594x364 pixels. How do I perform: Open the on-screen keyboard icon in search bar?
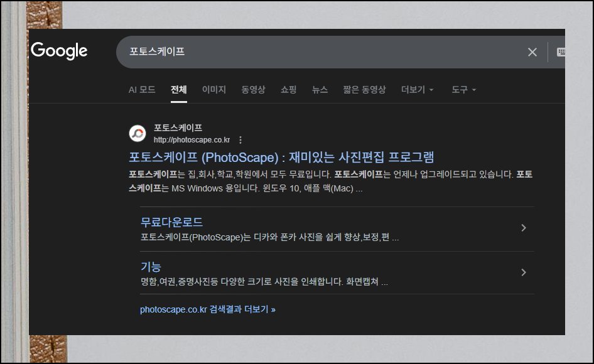561,52
